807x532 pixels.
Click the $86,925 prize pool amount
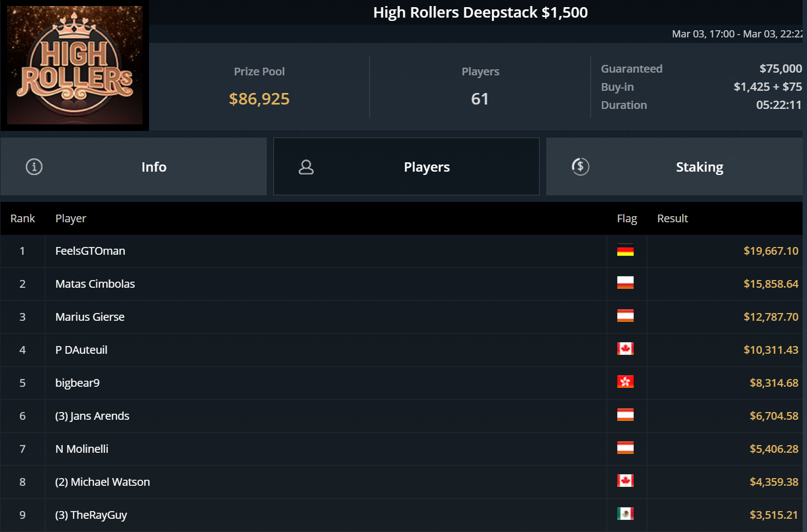tap(259, 99)
